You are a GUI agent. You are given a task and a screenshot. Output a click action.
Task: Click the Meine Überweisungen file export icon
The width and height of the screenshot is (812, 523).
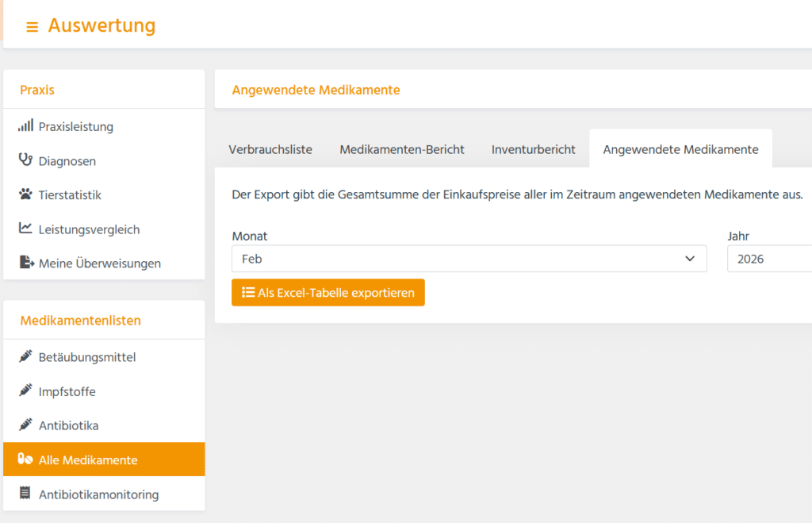(x=25, y=263)
